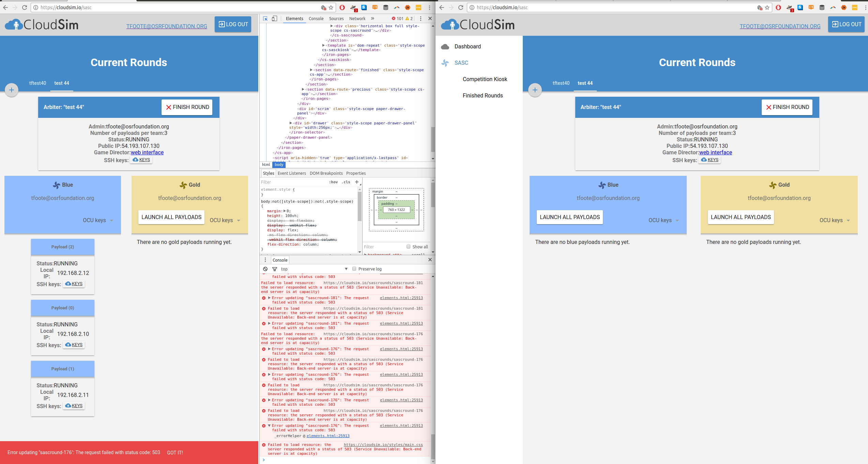Click the red error count icon showing 101

[394, 19]
